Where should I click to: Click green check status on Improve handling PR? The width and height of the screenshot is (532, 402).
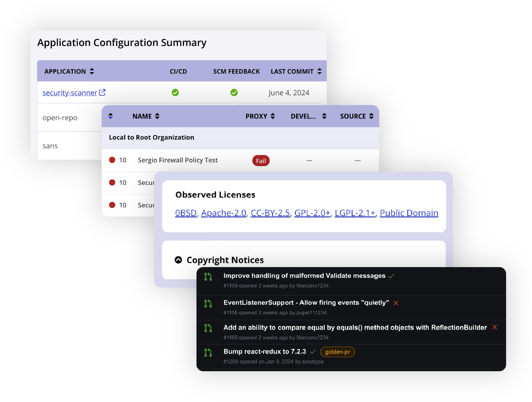click(391, 276)
